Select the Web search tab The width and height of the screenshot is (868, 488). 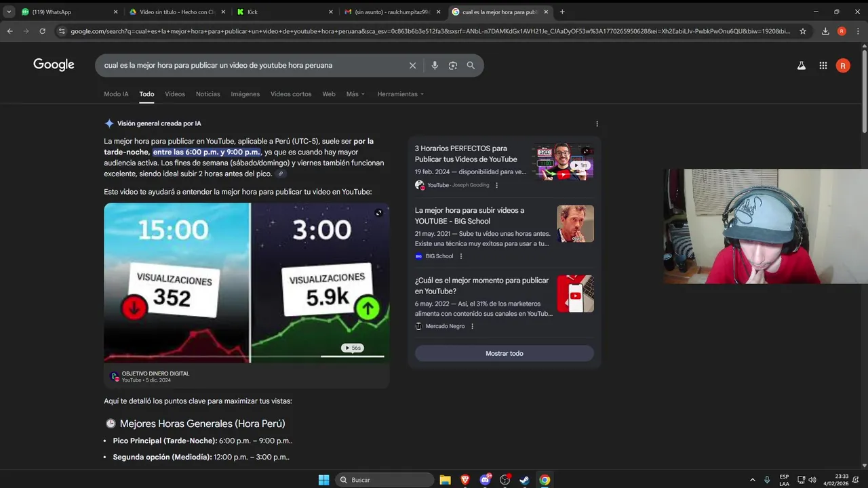coord(329,94)
